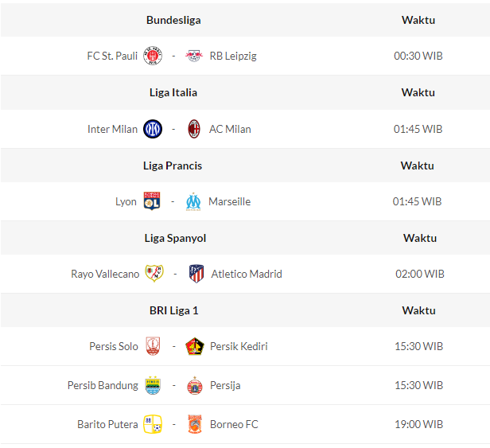Click the Atletico Madrid team name
Screen dimensions: 490x448
tap(247, 274)
